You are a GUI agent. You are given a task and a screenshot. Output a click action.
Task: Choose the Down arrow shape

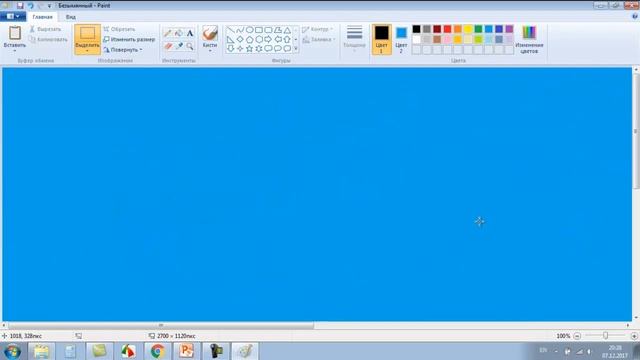point(231,49)
